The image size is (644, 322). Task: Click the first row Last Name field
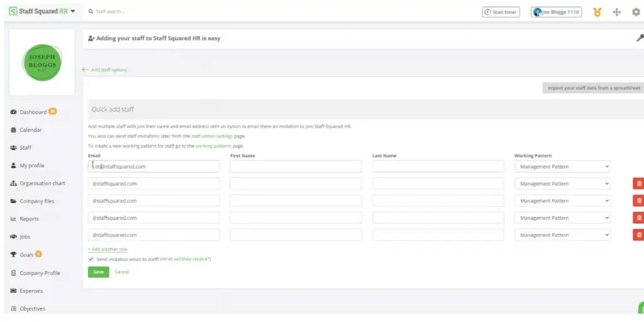pyautogui.click(x=438, y=166)
